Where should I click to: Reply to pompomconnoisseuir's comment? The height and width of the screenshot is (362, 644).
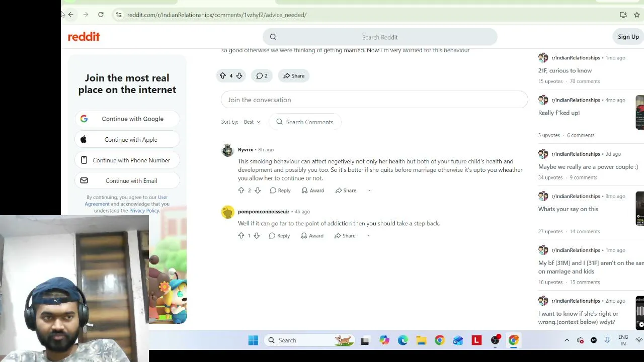tap(279, 236)
